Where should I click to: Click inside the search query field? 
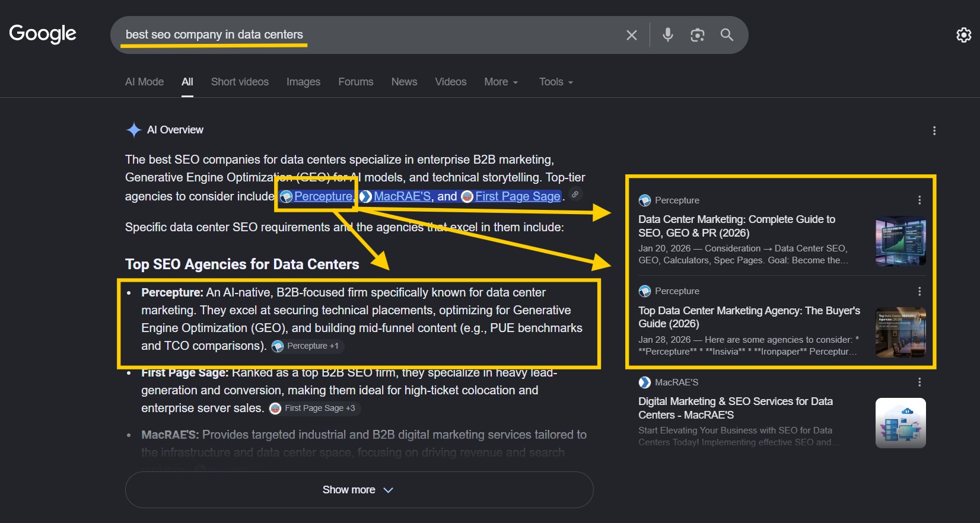[368, 35]
